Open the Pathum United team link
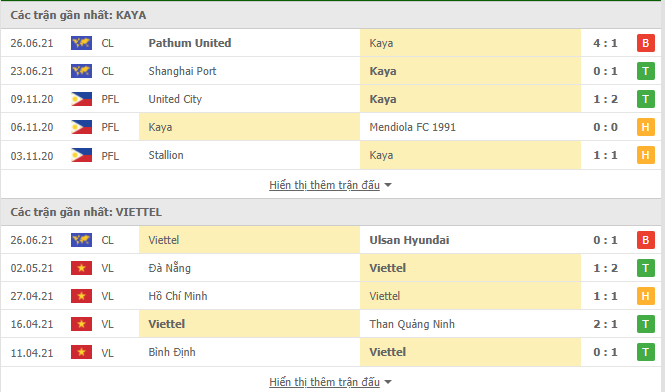 [x=190, y=43]
